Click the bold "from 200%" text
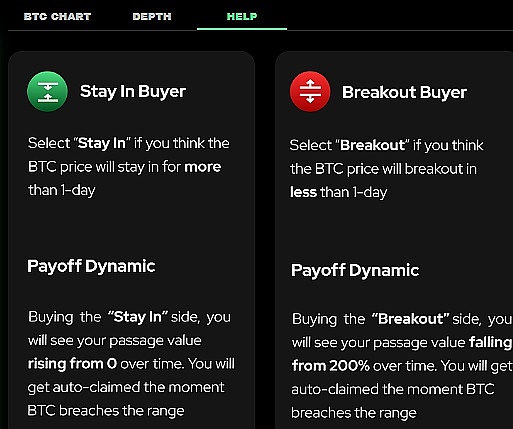Viewport: 513px width, 429px height. (331, 366)
